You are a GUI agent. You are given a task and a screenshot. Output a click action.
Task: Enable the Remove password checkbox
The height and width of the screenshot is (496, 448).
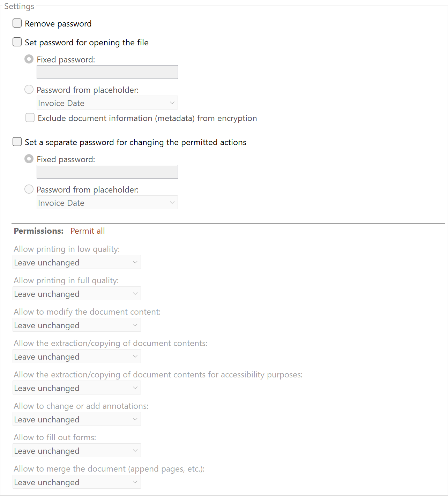click(17, 23)
